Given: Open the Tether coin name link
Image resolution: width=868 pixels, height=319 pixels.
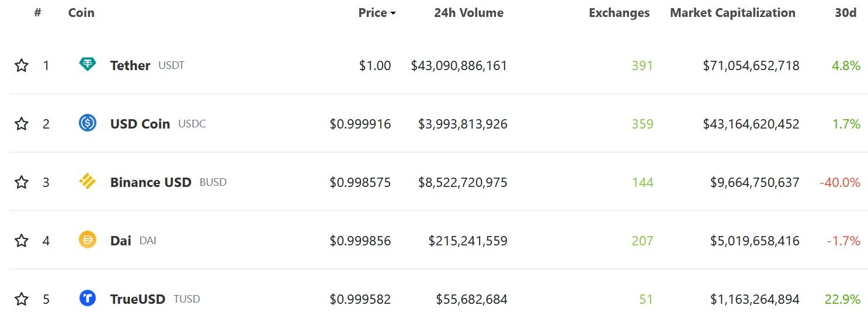Looking at the screenshot, I should click(130, 65).
